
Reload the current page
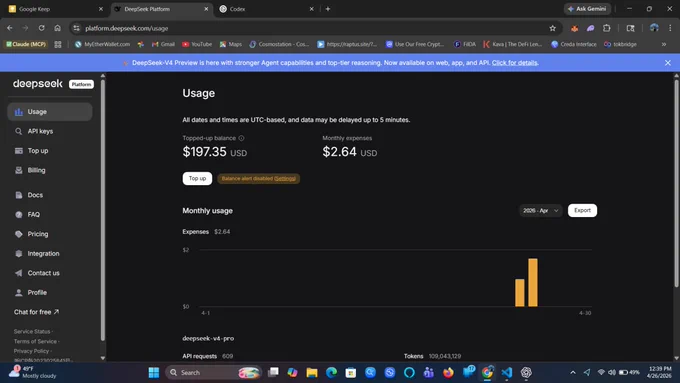click(x=41, y=28)
